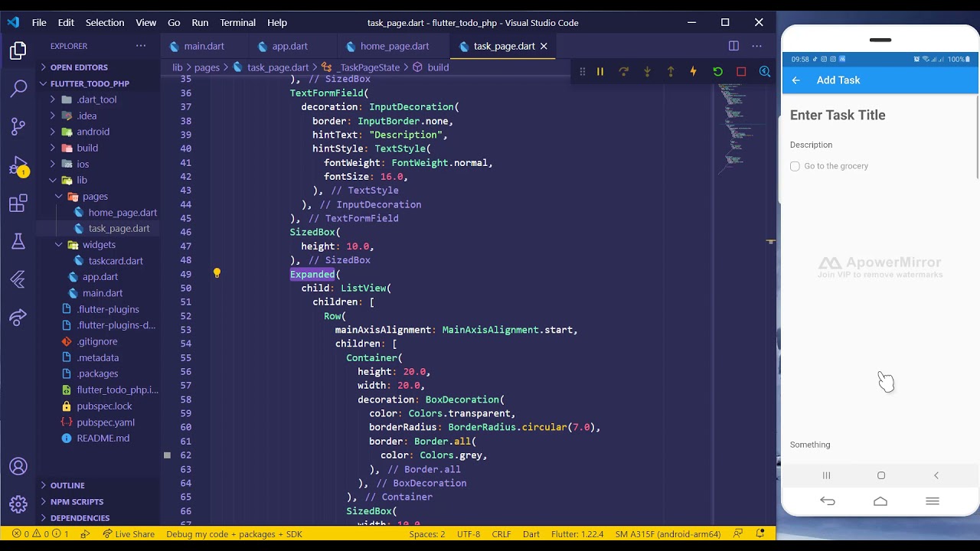Click the debug Step Out button

point(671,71)
